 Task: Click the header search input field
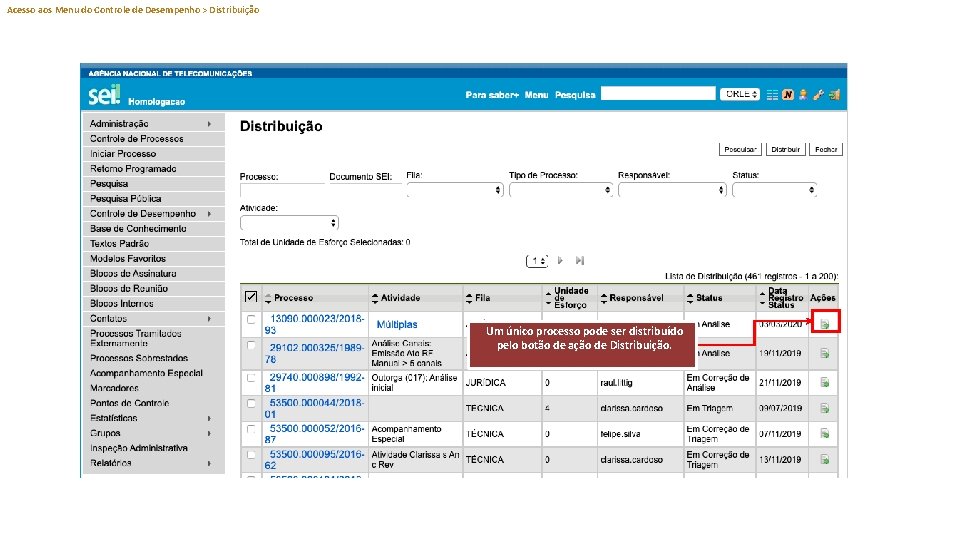coord(658,94)
